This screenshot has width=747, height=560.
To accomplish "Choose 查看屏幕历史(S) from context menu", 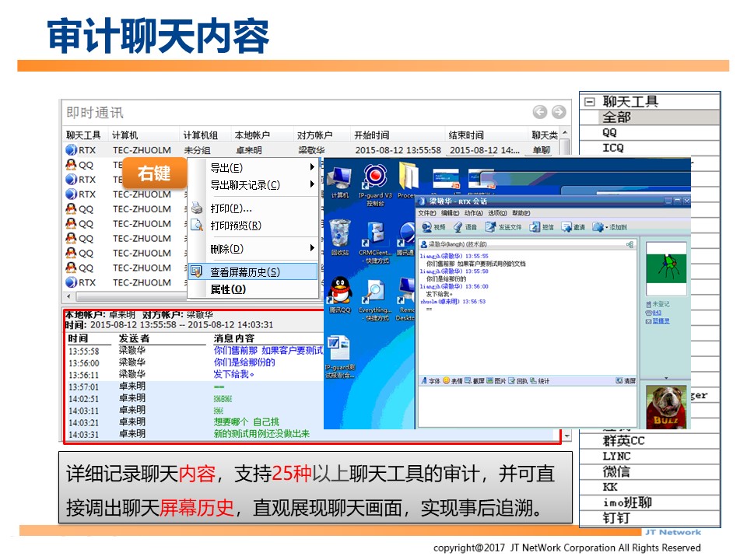I will coord(253,271).
